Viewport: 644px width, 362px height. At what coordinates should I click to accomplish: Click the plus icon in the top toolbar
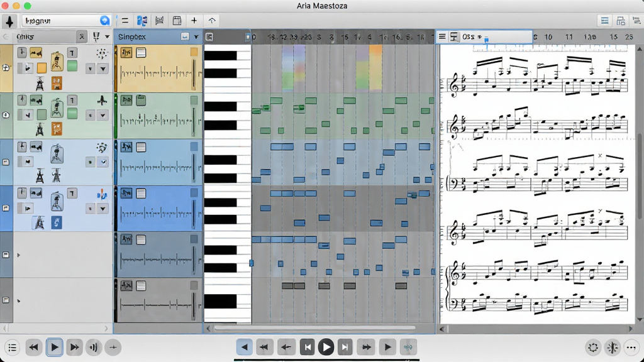pyautogui.click(x=194, y=21)
